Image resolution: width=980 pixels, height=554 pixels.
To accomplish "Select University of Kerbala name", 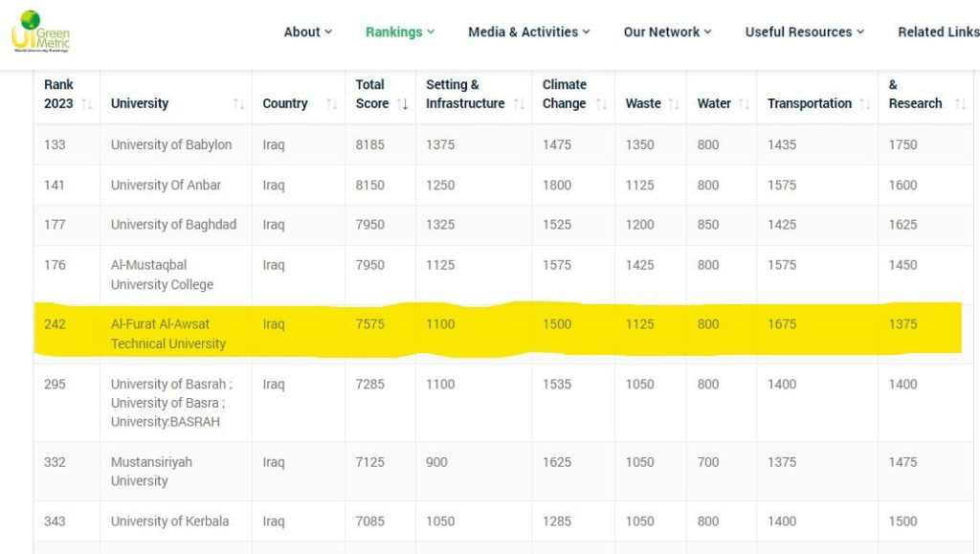I will (x=170, y=521).
